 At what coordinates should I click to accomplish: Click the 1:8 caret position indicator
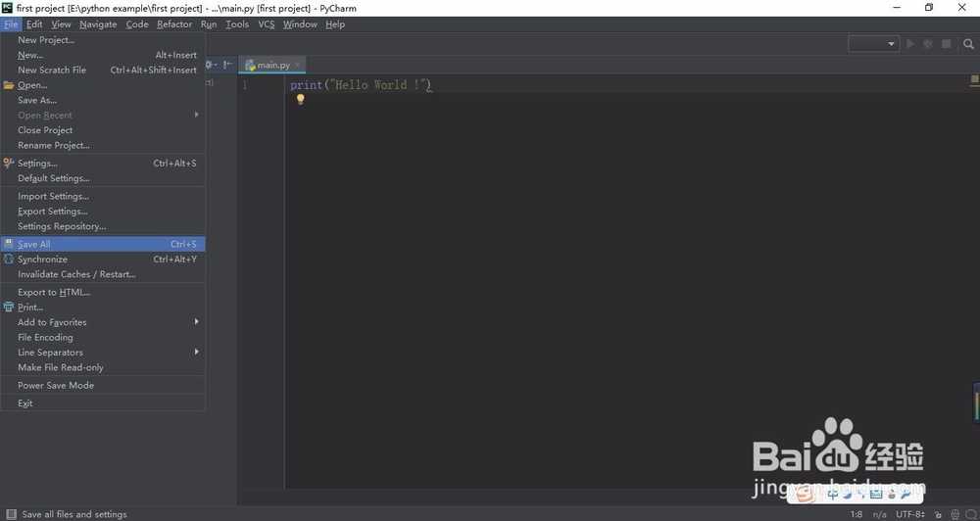coord(857,515)
